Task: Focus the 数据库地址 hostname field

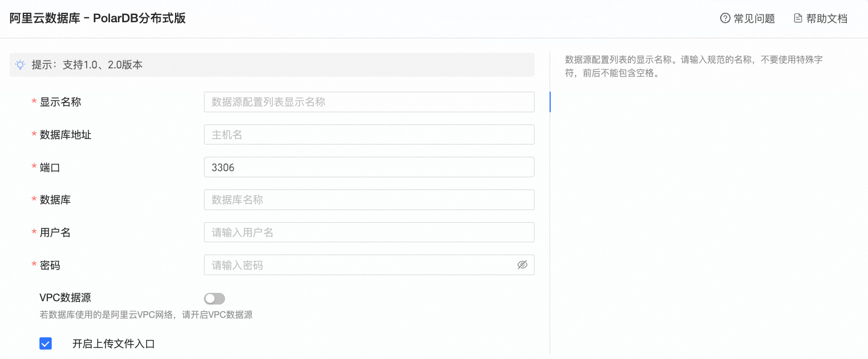Action: (x=369, y=134)
